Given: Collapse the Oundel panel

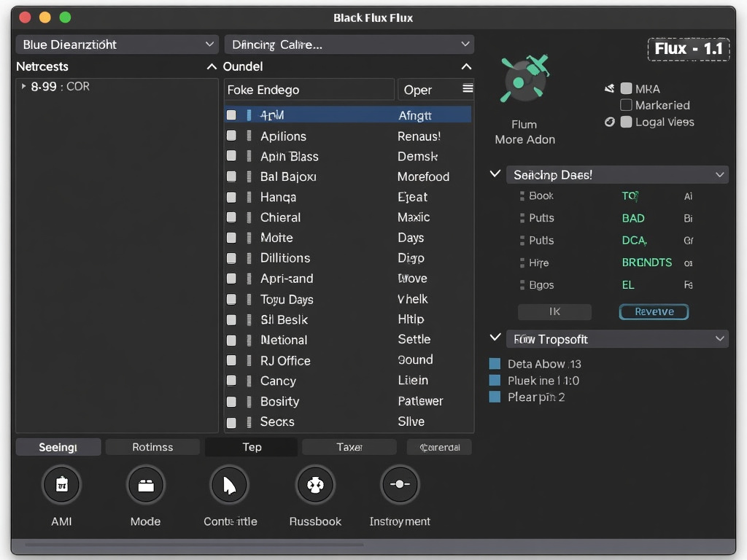Looking at the screenshot, I should [466, 66].
